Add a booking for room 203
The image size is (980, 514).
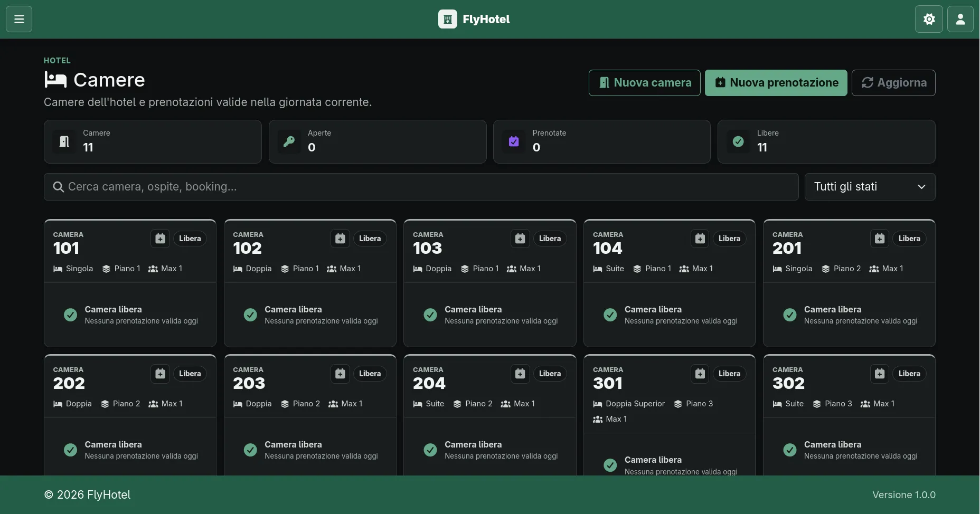click(x=341, y=374)
